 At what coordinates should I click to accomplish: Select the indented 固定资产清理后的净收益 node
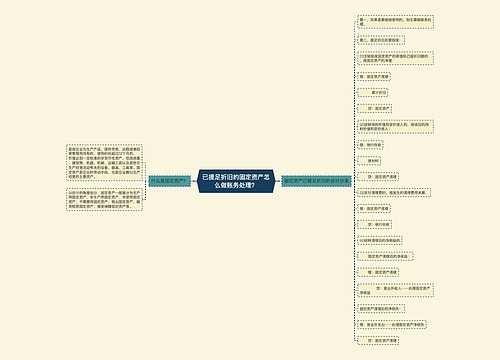pyautogui.click(x=385, y=256)
